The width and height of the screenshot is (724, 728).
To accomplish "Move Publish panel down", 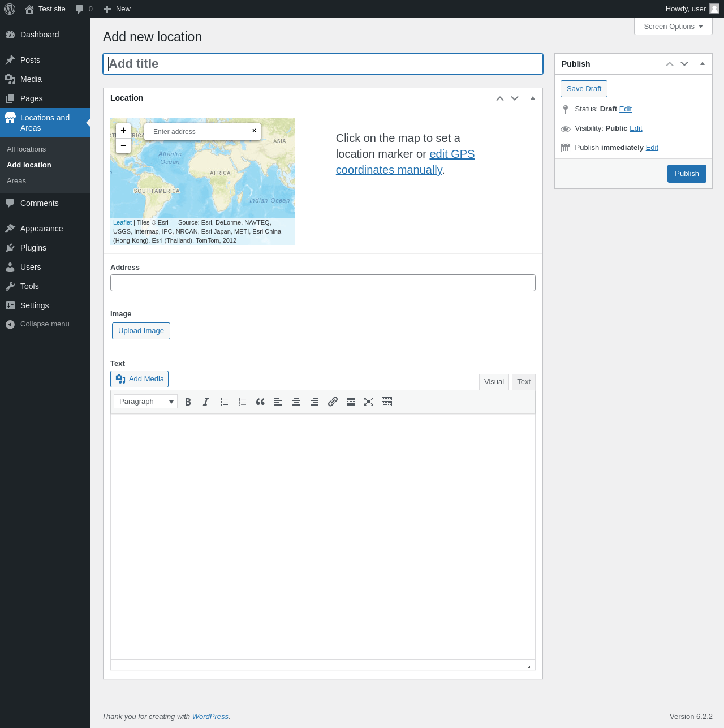I will (x=684, y=64).
